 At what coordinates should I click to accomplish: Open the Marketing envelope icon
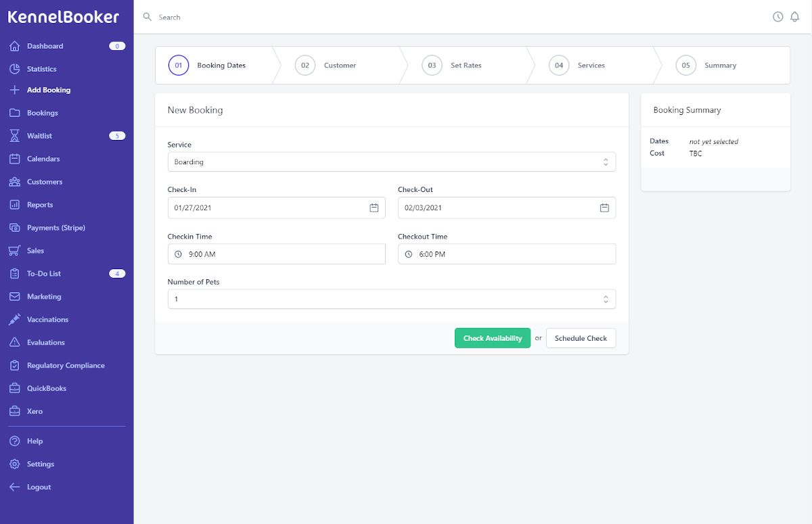pyautogui.click(x=15, y=297)
